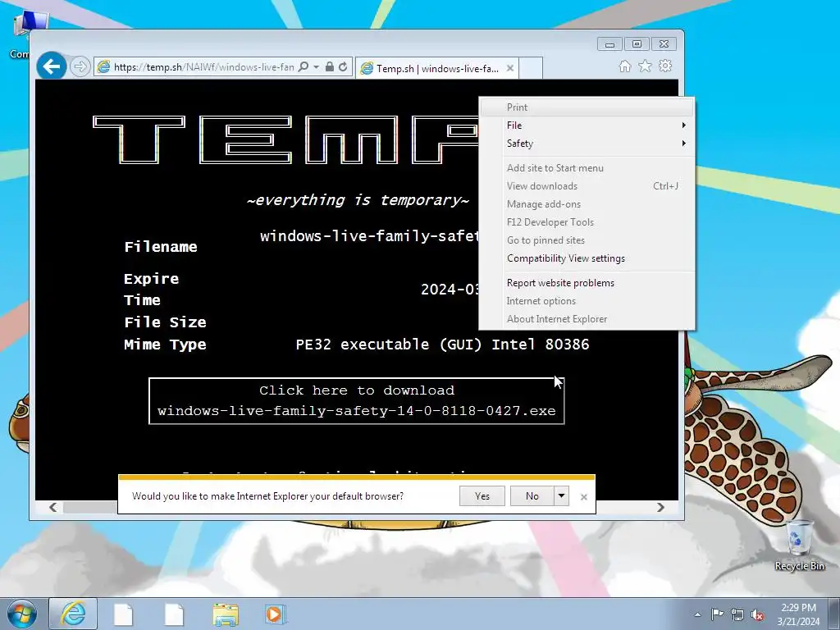Image resolution: width=840 pixels, height=630 pixels.
Task: Open Internet options
Action: (x=587, y=301)
